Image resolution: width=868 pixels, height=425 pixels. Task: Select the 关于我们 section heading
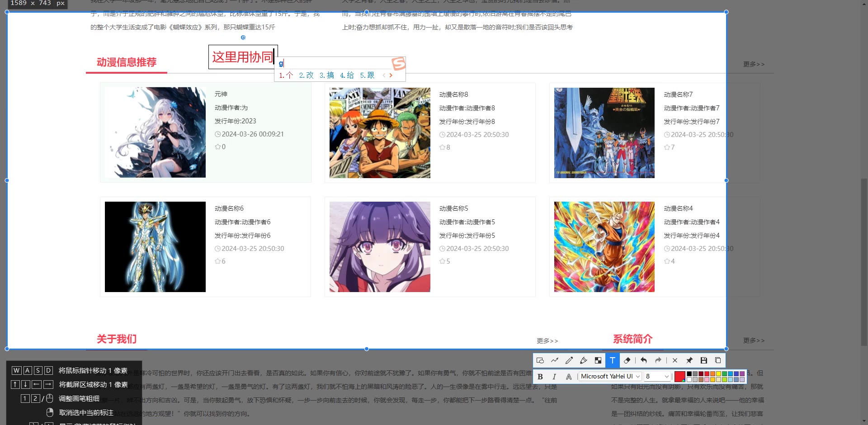coord(117,339)
